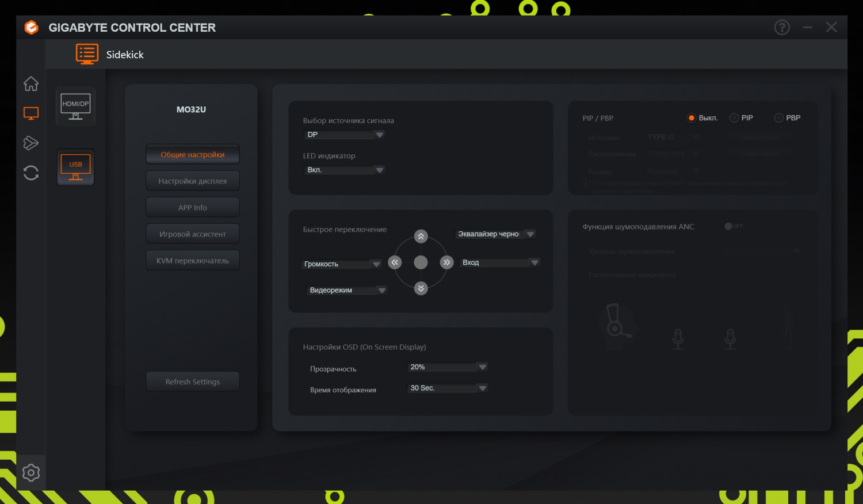Open the KVM переключатель tab
Image resolution: width=863 pixels, height=504 pixels.
(x=193, y=261)
